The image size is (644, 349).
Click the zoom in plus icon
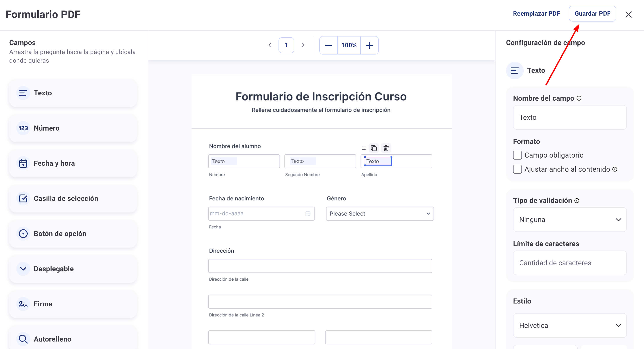pyautogui.click(x=369, y=45)
